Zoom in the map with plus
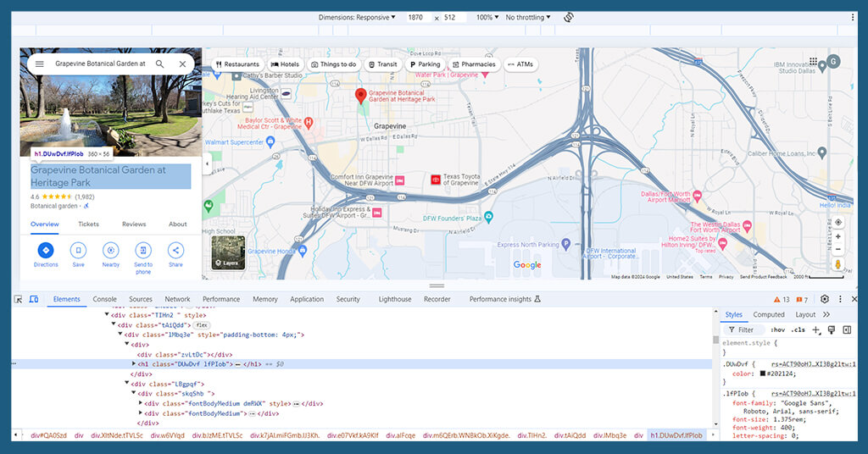 [838, 236]
